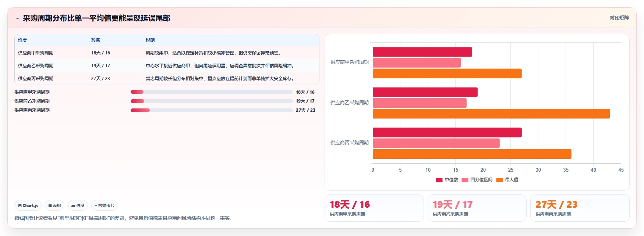Click table cell 供应商乙采购周期
The height and width of the screenshot is (236, 644).
[x=36, y=66]
